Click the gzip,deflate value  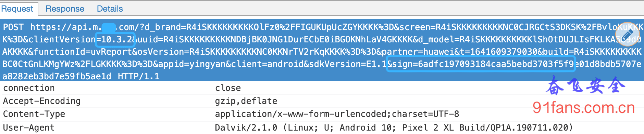point(246,101)
